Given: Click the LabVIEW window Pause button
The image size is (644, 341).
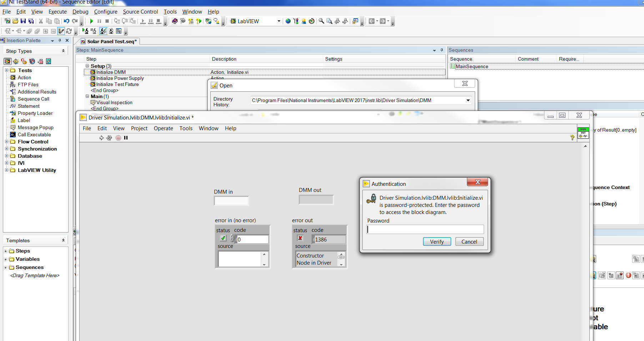Looking at the screenshot, I should click(x=126, y=138).
